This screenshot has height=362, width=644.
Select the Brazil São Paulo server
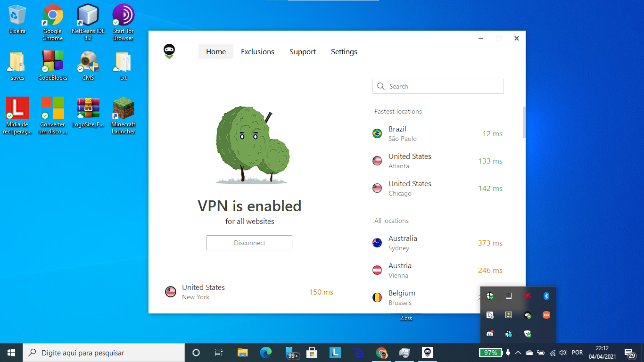pos(424,133)
